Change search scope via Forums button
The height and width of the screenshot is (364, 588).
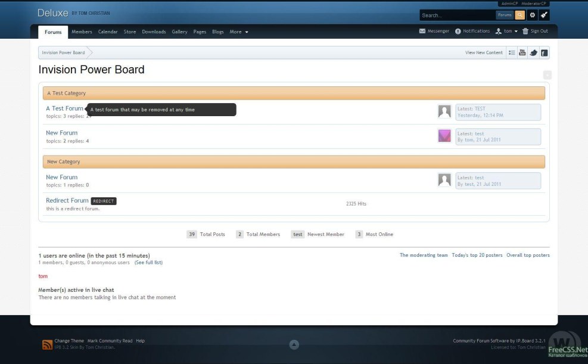[505, 15]
